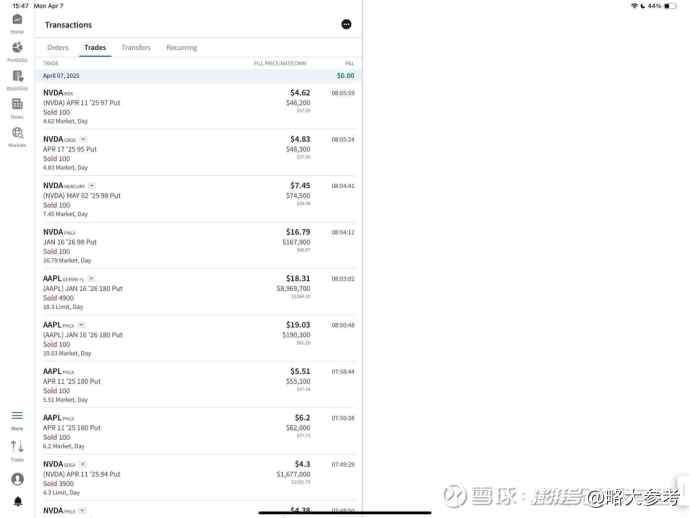Viewport: 690px width, 518px height.
Task: Open the Home icon in sidebar
Action: coord(17,19)
